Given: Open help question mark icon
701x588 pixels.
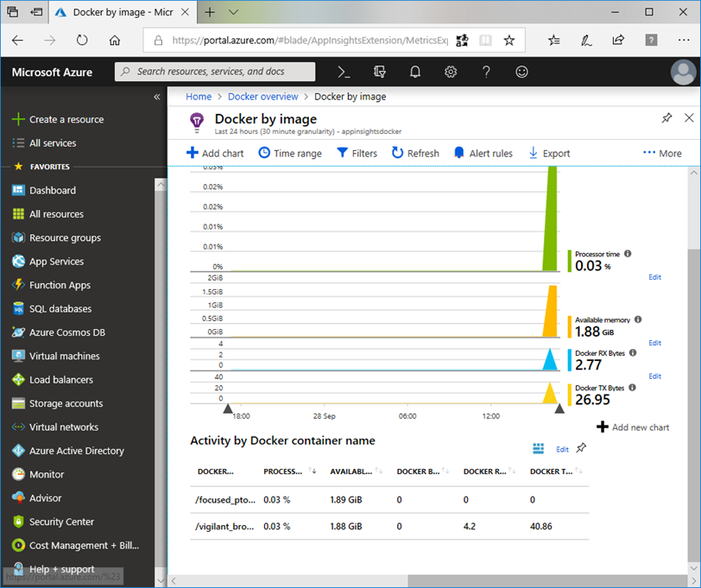Looking at the screenshot, I should 486,72.
